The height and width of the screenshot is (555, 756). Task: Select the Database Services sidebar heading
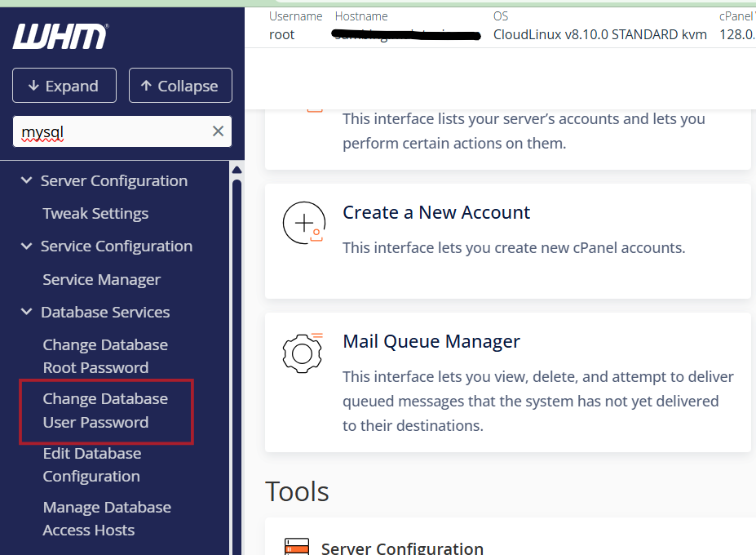(105, 313)
